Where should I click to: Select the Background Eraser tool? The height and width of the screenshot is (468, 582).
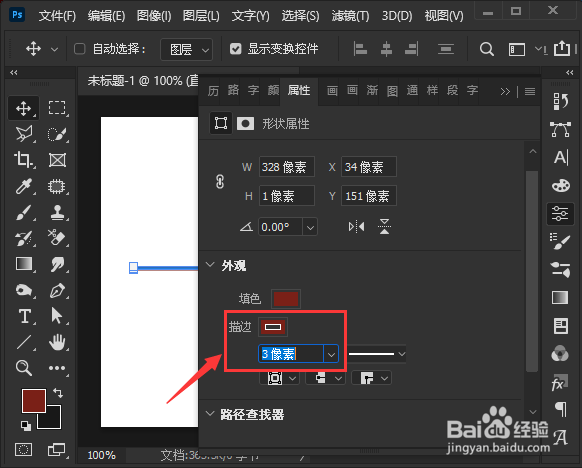[x=57, y=238]
